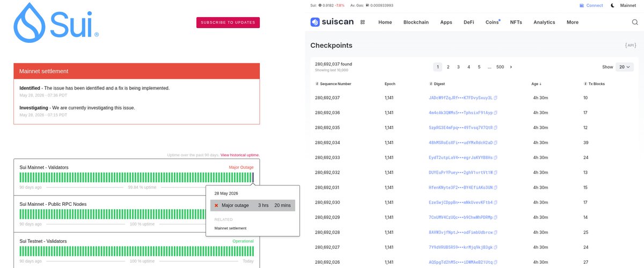Click sequence number 280,692,037

click(327, 98)
